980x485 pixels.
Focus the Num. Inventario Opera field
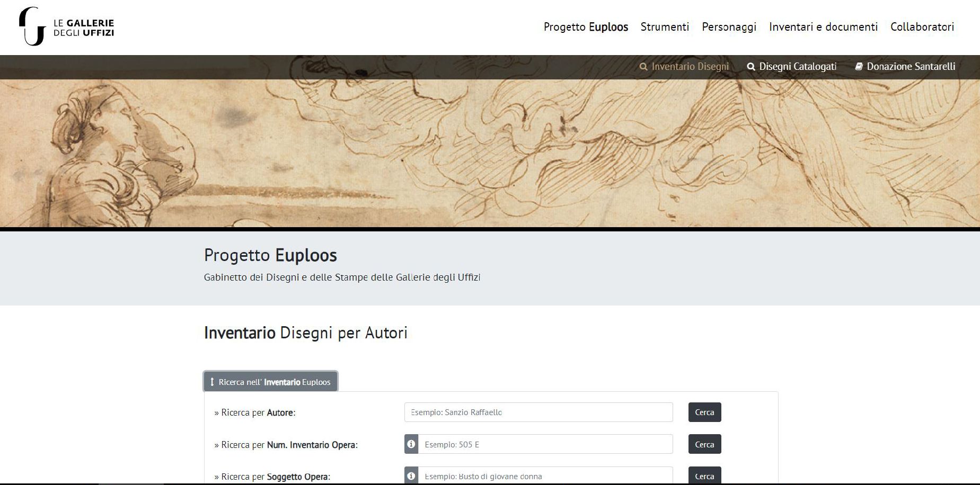(545, 444)
